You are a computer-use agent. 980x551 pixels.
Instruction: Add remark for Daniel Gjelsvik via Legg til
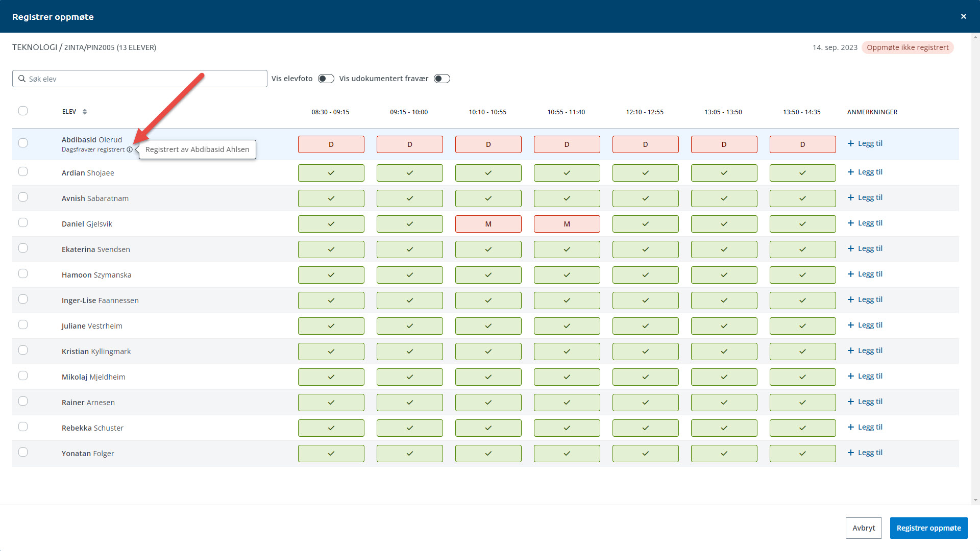pyautogui.click(x=865, y=223)
